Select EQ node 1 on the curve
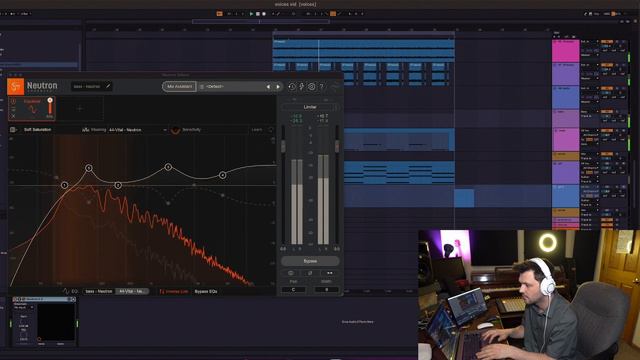Viewport: 640px width, 360px height. (64, 185)
